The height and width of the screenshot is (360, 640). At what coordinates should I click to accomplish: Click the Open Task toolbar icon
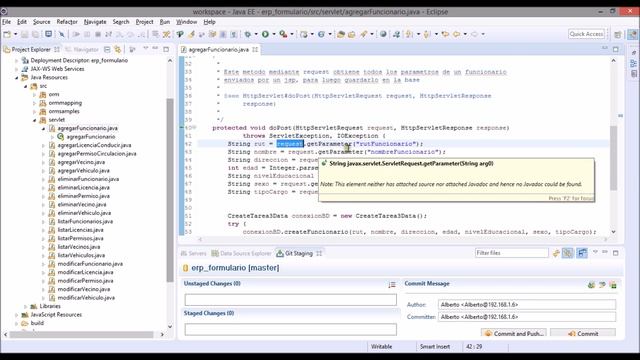click(351, 34)
